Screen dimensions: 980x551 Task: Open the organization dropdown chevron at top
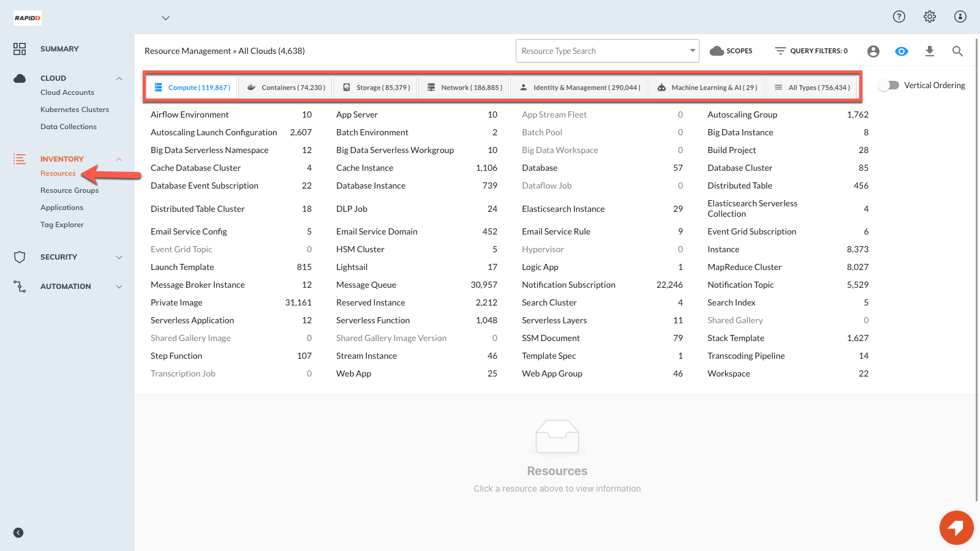pyautogui.click(x=165, y=18)
